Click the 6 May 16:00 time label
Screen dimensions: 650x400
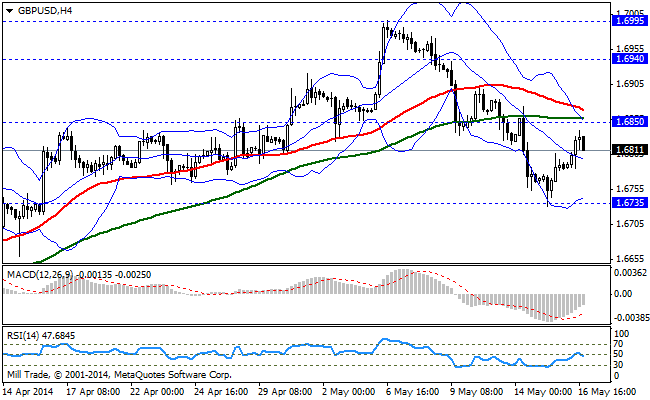pyautogui.click(x=413, y=391)
